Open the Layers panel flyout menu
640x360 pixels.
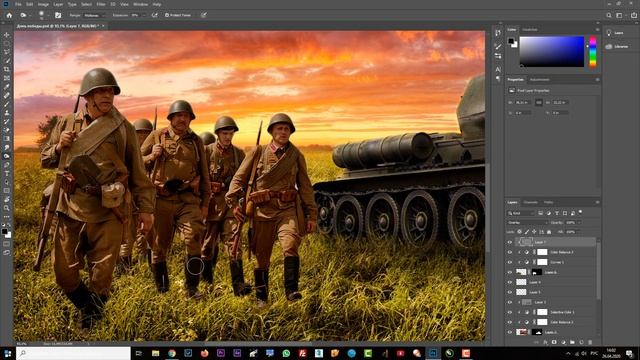point(598,202)
